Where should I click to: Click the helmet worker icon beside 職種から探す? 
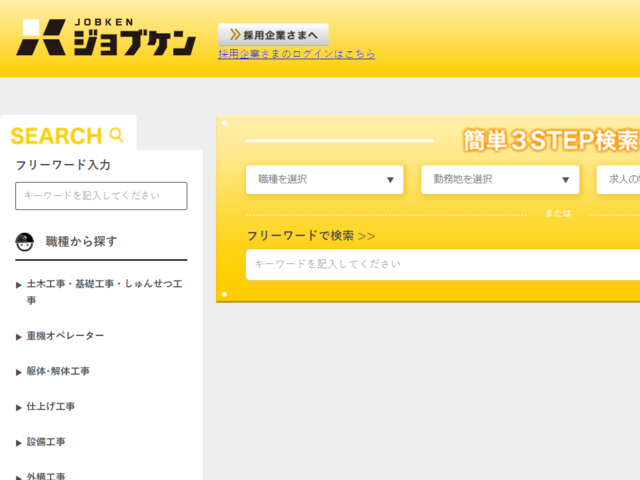pyautogui.click(x=25, y=241)
